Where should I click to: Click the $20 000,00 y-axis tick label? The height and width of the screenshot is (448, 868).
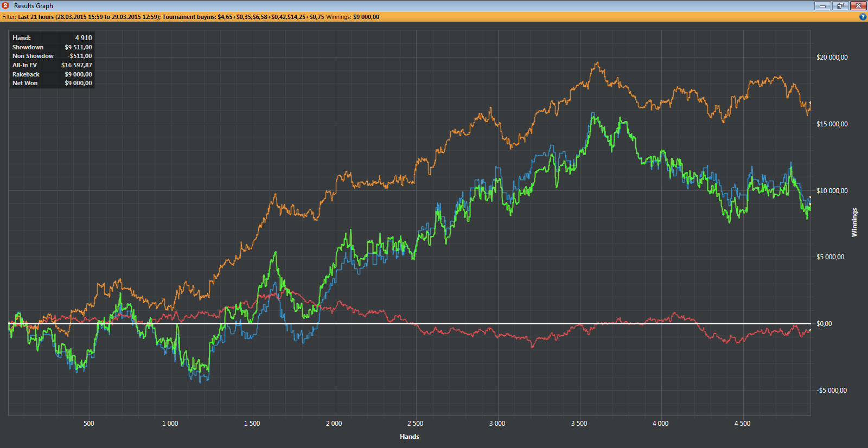(832, 57)
